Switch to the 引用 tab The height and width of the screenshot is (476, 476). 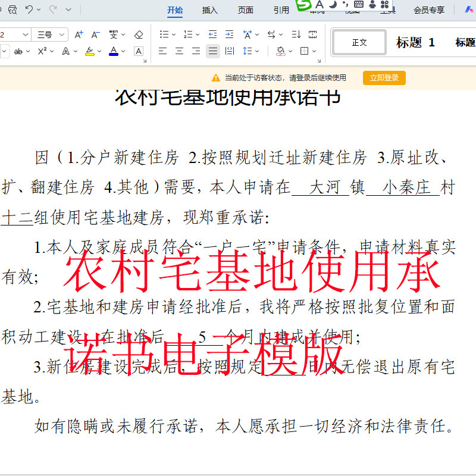[x=281, y=10]
